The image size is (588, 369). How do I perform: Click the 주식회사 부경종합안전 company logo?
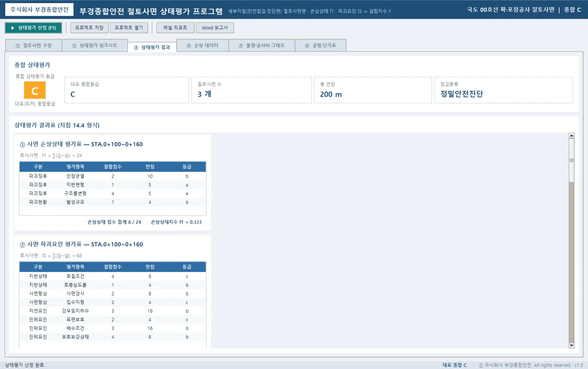[x=39, y=10]
